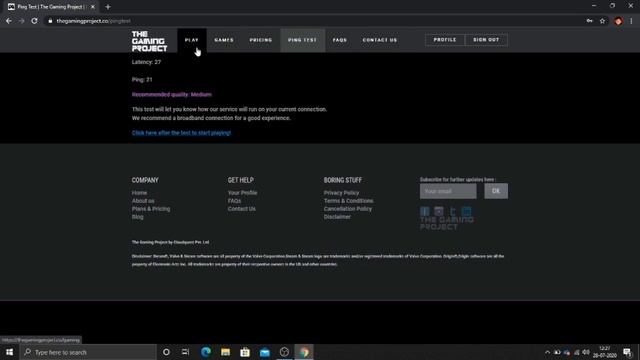The width and height of the screenshot is (640, 360).
Task: Click the link to start playing after test
Action: pos(181,133)
